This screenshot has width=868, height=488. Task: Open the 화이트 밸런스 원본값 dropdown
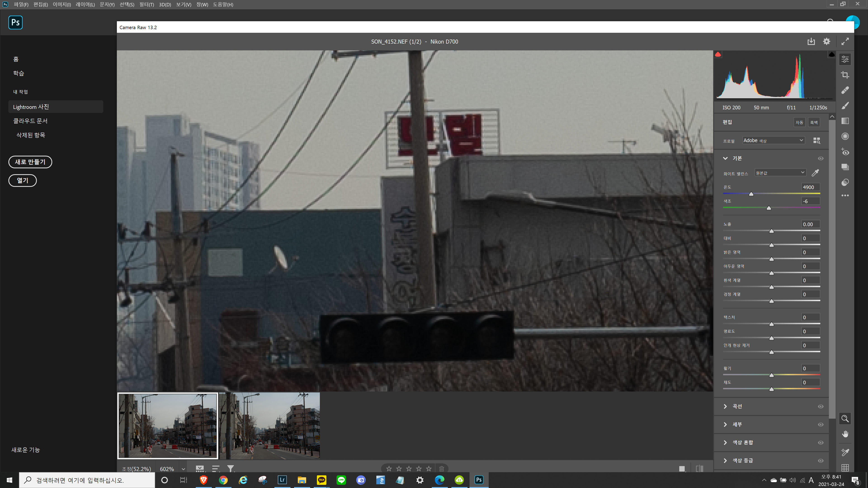[x=780, y=173]
